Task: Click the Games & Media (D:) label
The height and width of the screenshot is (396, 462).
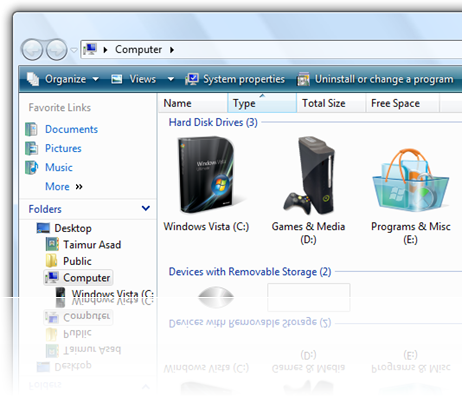Action: point(308,233)
